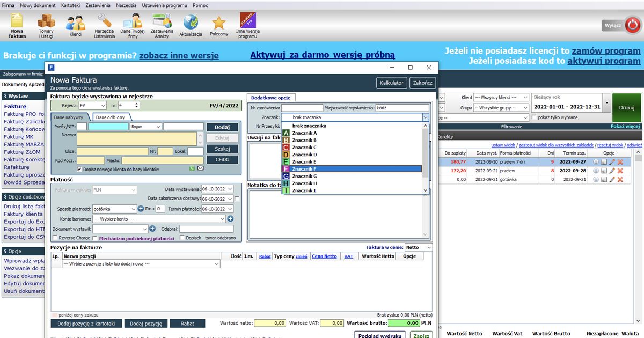
Task: Click the Kalkulator button
Action: coord(392,83)
